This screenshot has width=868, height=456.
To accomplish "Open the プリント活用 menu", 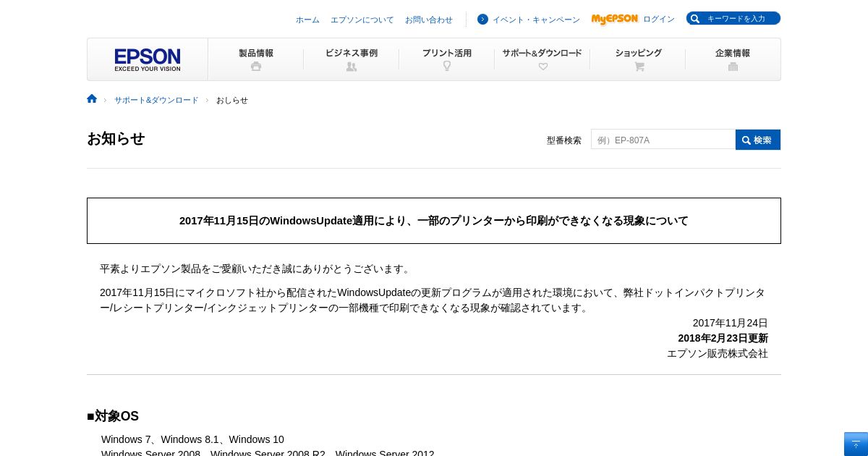I will (x=447, y=59).
